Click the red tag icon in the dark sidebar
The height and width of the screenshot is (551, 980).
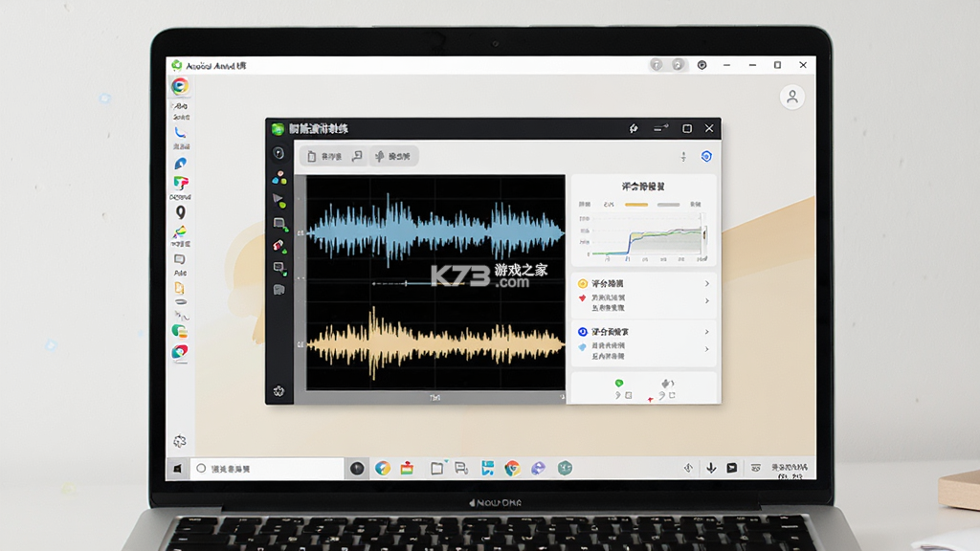coord(279,246)
